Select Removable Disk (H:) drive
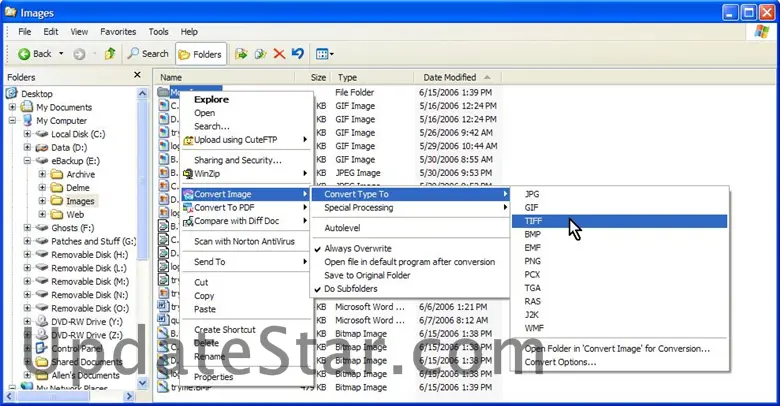The image size is (780, 406). [x=90, y=255]
